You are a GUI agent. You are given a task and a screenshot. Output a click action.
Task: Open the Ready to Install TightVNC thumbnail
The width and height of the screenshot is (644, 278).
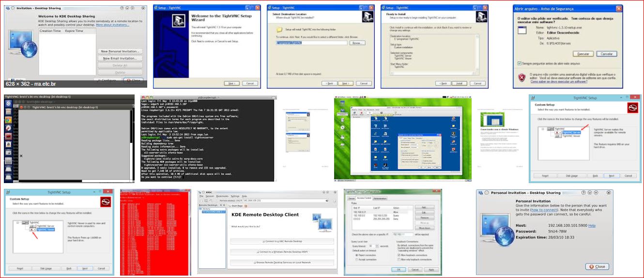click(x=435, y=46)
